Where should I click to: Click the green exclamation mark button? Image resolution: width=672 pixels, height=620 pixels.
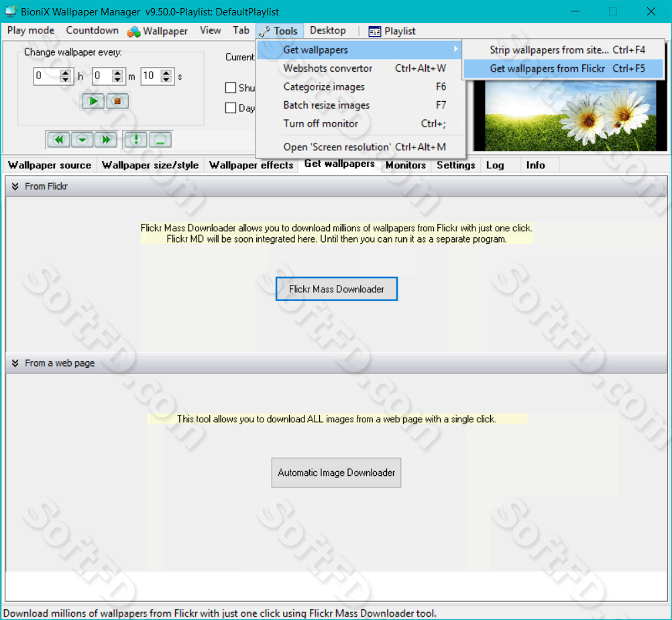pyautogui.click(x=136, y=139)
